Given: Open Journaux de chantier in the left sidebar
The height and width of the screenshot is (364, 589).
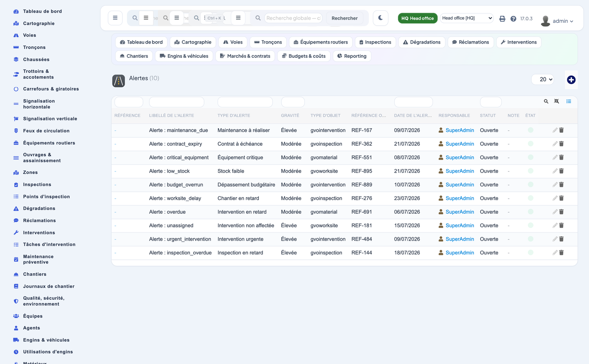Looking at the screenshot, I should pyautogui.click(x=49, y=286).
